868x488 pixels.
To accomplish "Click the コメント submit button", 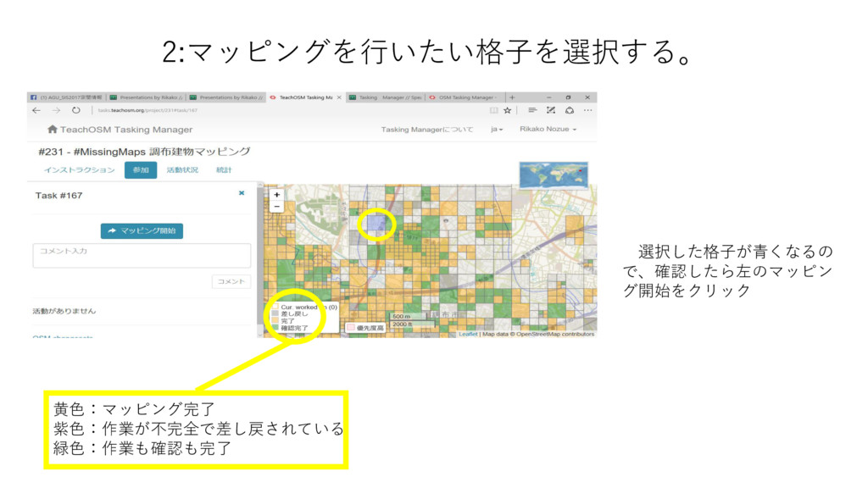I will click(231, 281).
